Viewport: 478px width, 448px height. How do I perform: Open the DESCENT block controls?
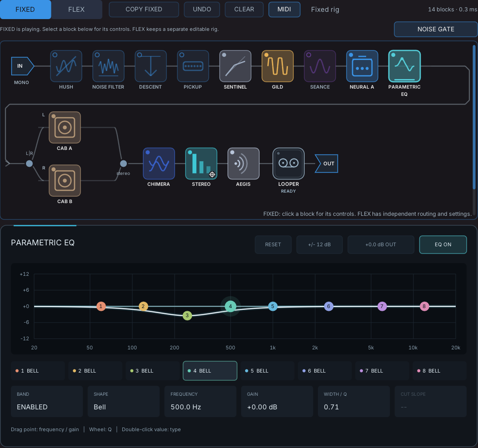pos(151,66)
